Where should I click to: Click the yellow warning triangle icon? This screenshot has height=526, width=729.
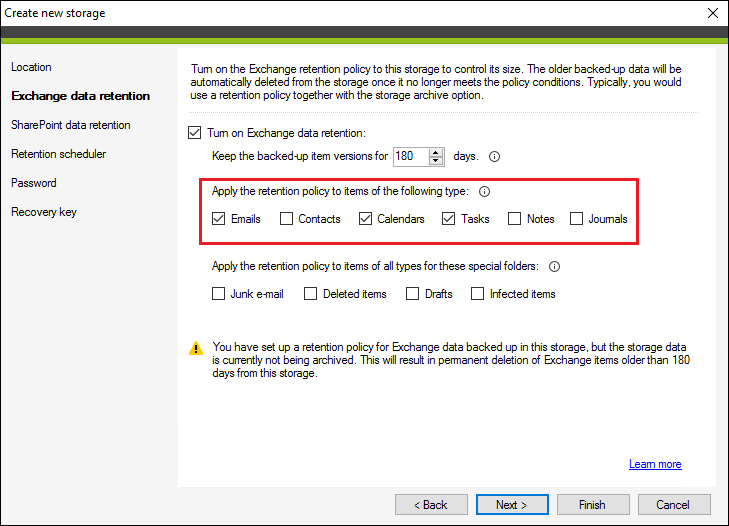click(196, 348)
